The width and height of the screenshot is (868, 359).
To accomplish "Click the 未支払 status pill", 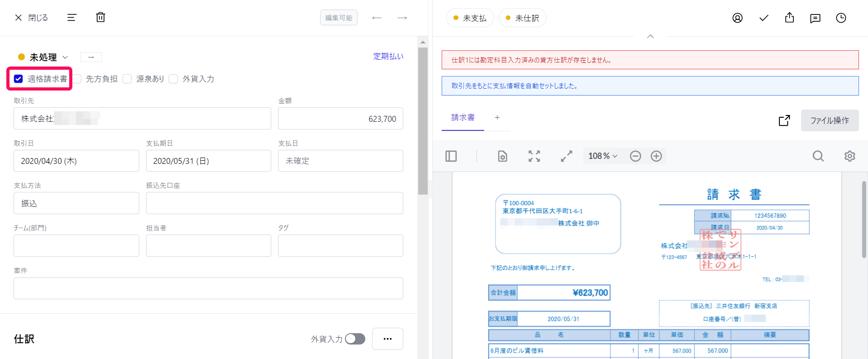I will tap(470, 18).
